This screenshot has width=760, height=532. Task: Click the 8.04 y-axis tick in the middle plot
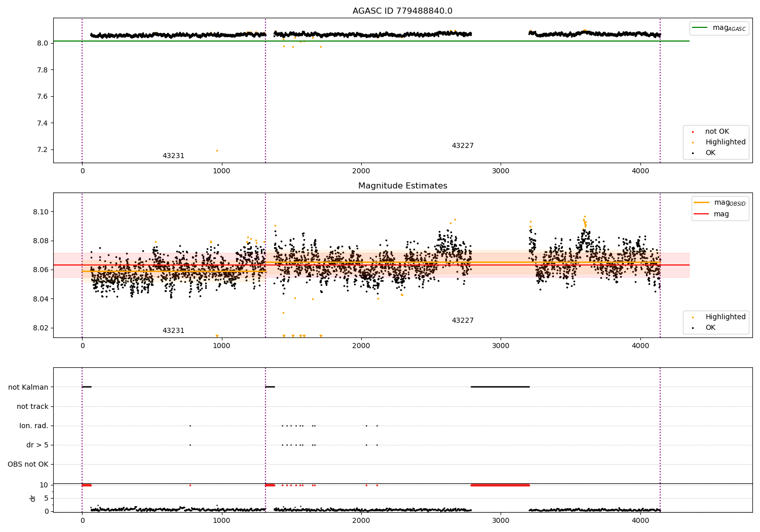tap(41, 299)
